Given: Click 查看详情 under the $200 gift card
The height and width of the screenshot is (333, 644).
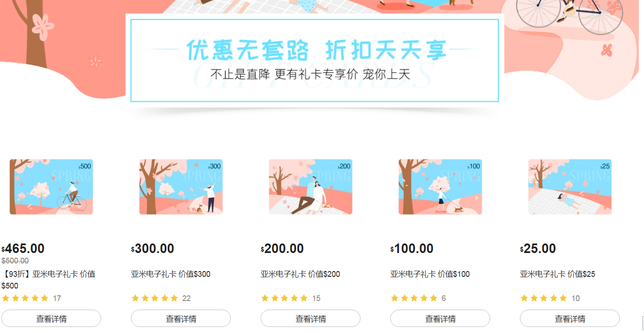Looking at the screenshot, I should coord(311,319).
